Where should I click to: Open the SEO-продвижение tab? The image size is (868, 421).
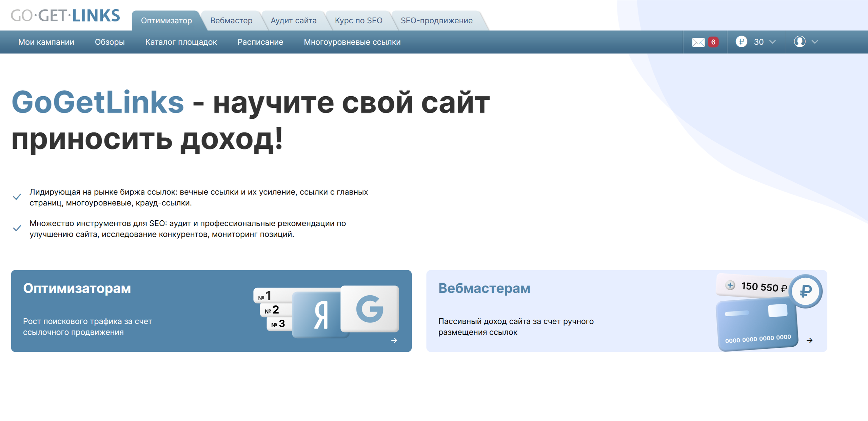(x=437, y=20)
